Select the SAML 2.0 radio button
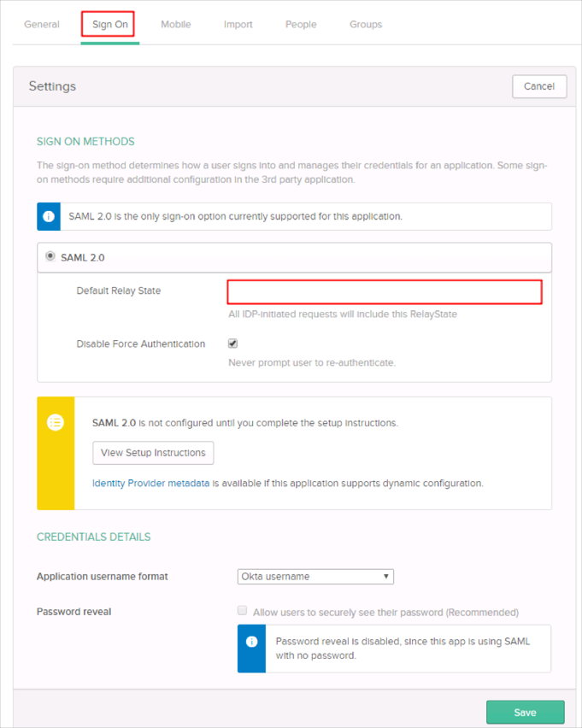 (50, 255)
